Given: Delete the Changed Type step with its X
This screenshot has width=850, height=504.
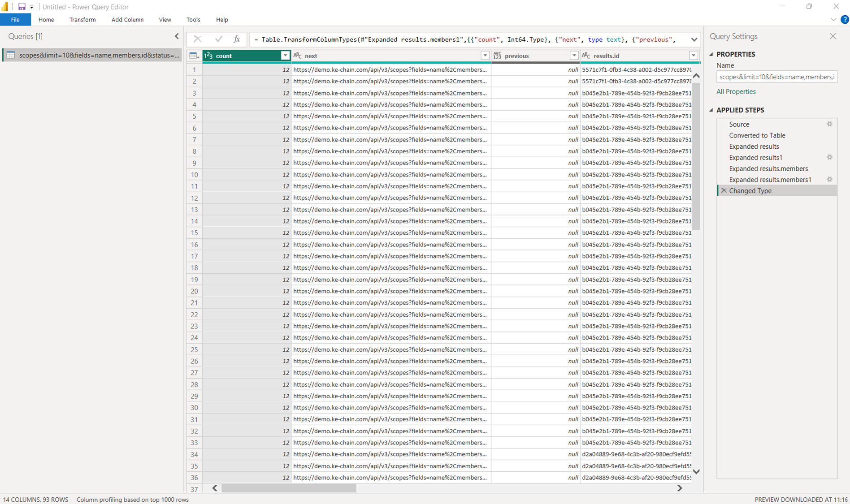Looking at the screenshot, I should (x=724, y=190).
